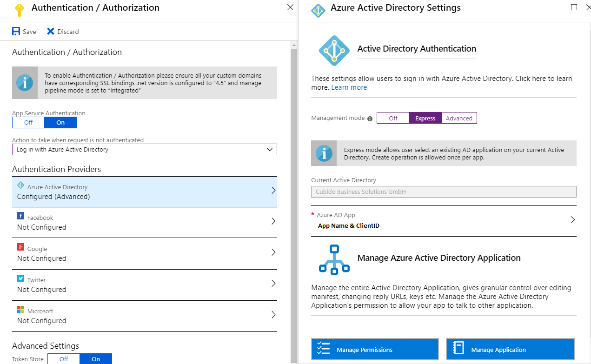This screenshot has width=591, height=364.
Task: Click the Facebook provider icon
Action: 20,216
